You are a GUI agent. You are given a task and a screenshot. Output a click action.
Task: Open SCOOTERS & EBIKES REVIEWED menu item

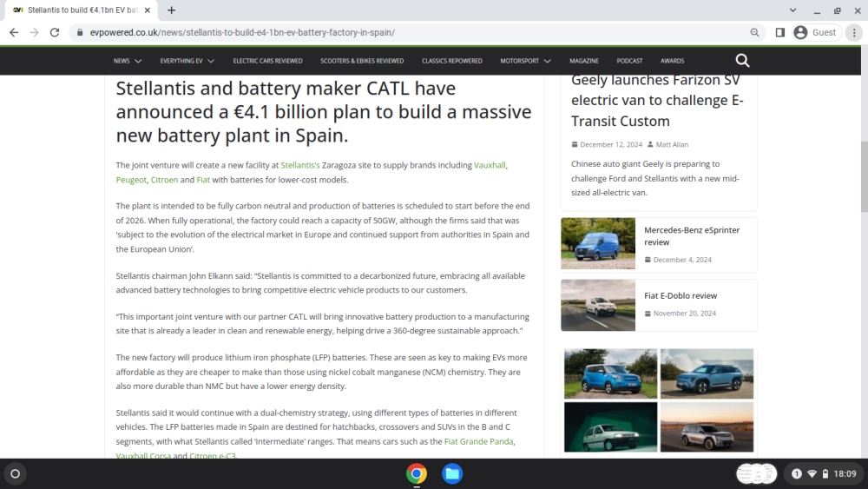[x=362, y=61]
